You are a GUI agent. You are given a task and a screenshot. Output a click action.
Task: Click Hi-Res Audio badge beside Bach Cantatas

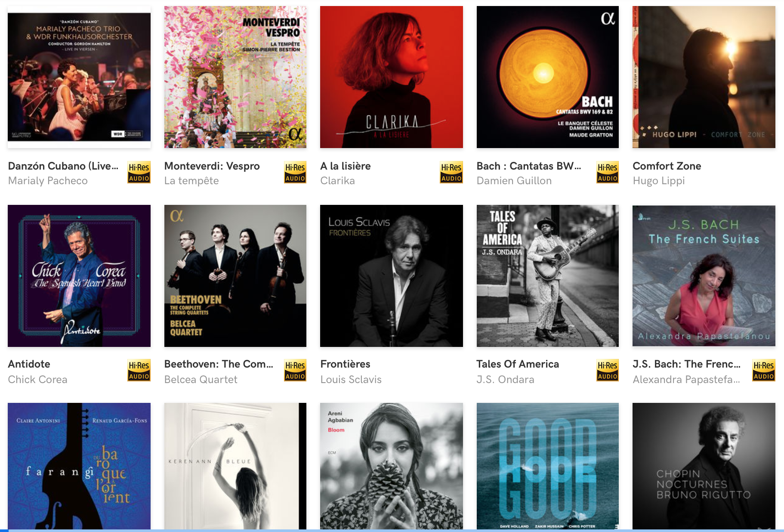[x=608, y=172]
